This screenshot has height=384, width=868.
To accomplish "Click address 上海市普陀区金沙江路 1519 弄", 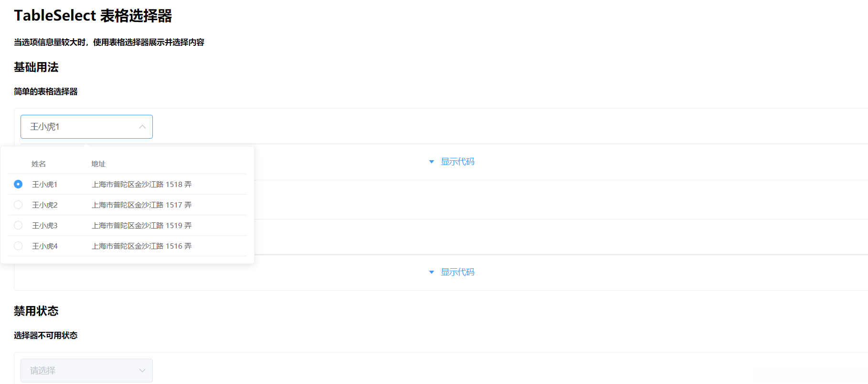I will point(141,225).
